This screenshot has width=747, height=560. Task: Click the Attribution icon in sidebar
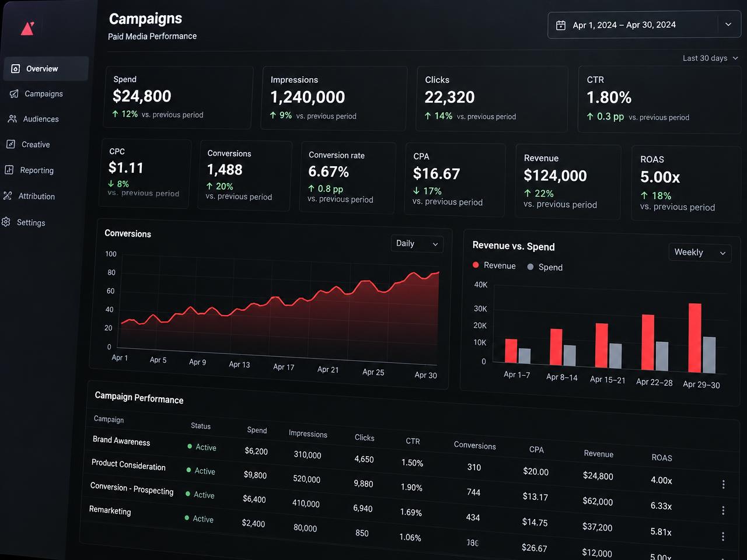[7, 196]
